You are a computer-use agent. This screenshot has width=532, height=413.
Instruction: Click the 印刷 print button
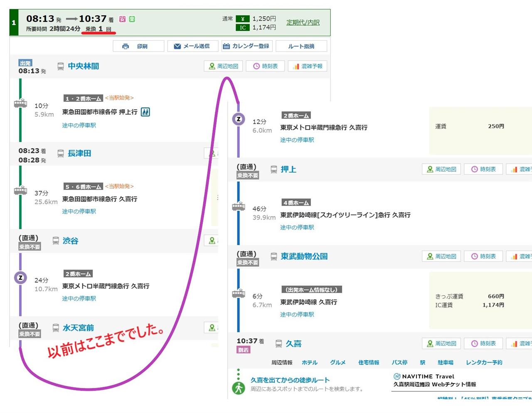tap(138, 46)
